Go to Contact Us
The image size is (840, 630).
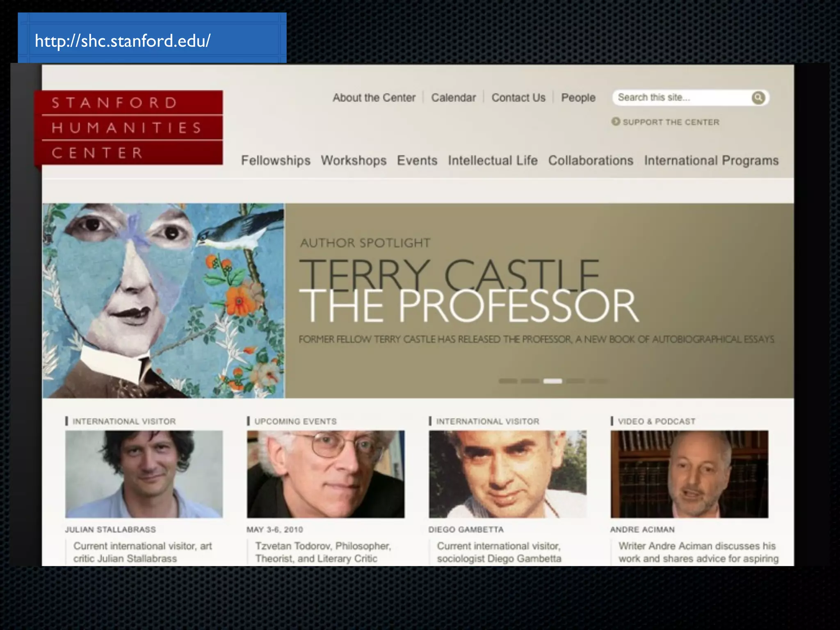tap(518, 98)
